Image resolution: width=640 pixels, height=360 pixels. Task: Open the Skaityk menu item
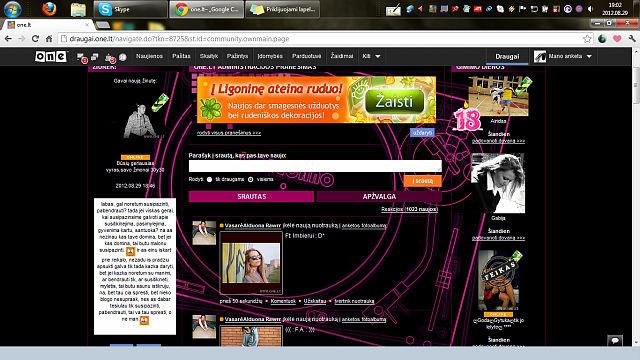209,56
